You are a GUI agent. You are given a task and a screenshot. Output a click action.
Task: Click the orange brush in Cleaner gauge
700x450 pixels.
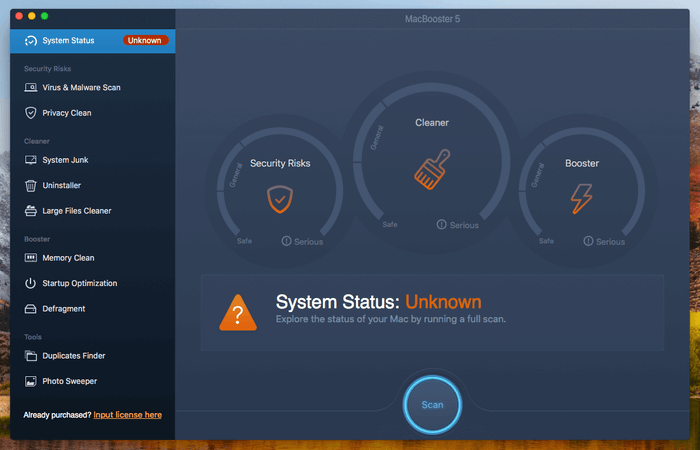tap(432, 169)
